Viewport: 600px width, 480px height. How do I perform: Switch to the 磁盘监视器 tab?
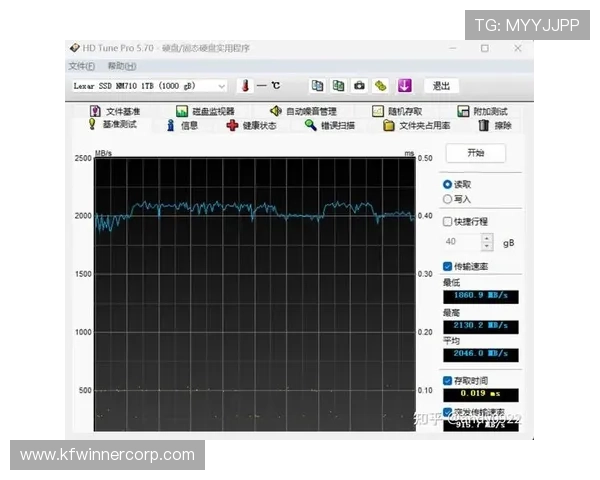coord(205,111)
